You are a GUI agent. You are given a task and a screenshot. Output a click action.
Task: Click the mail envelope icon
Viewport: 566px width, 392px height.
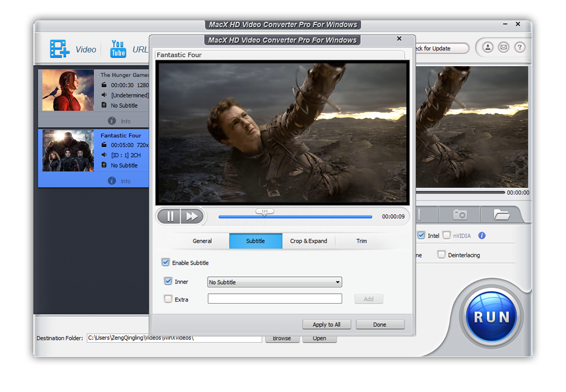504,48
